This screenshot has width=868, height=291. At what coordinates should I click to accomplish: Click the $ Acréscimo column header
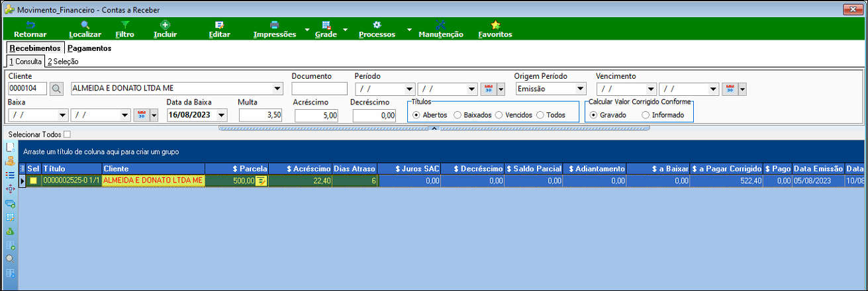[x=301, y=169]
